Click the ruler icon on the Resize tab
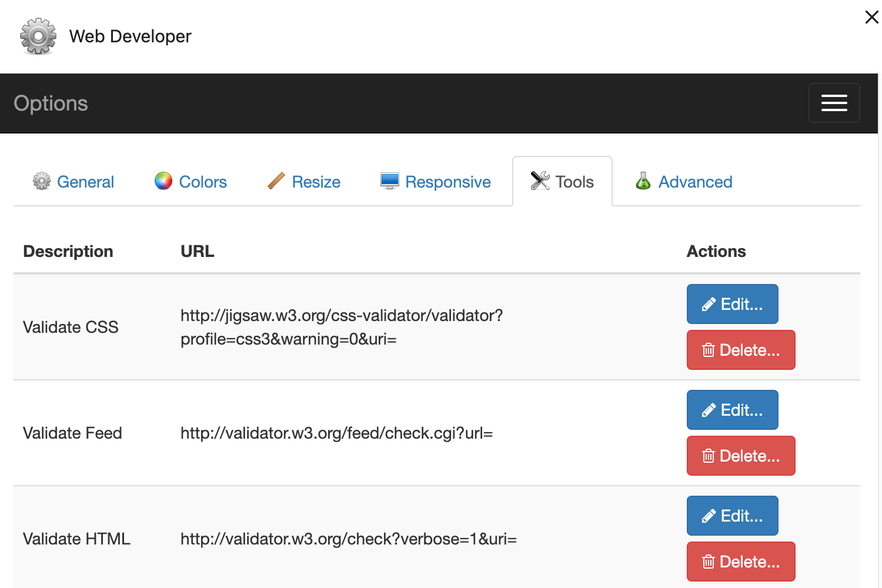 [x=276, y=182]
